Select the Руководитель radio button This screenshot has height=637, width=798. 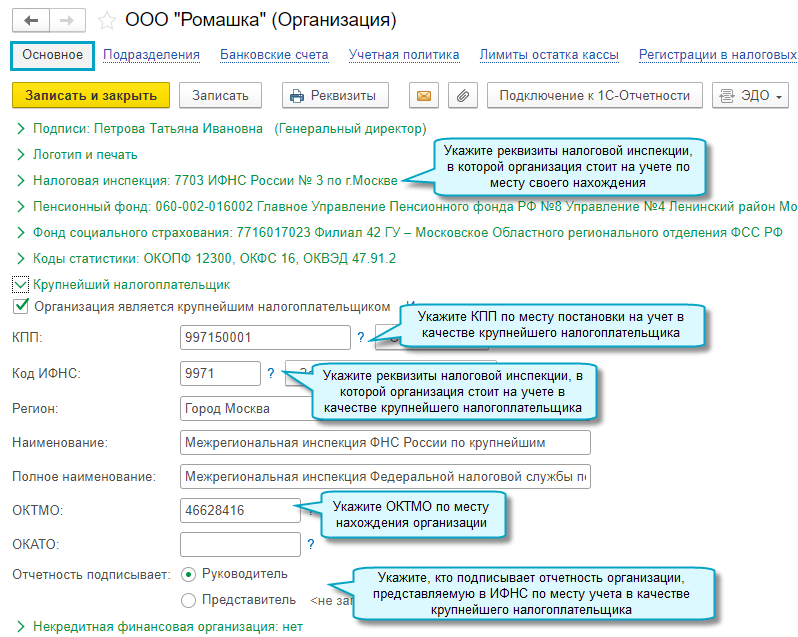188,574
